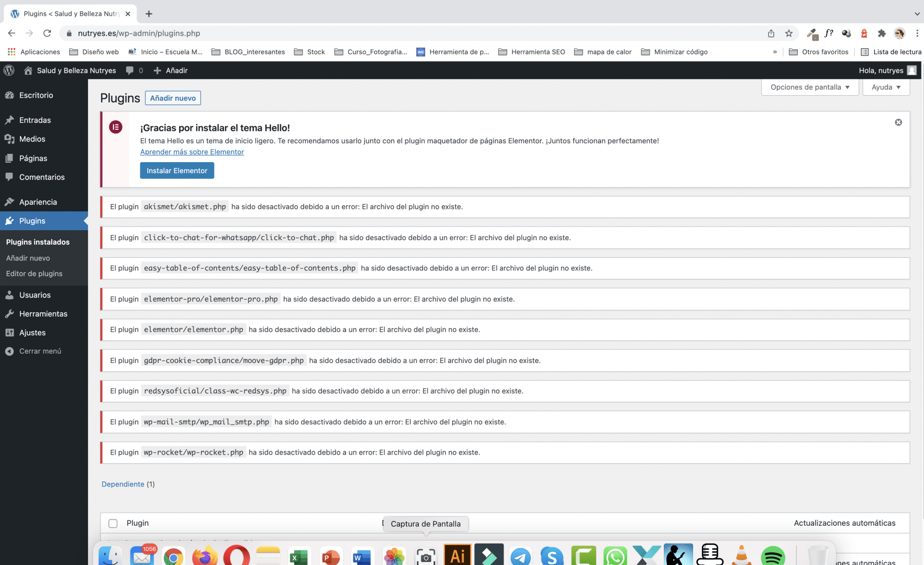The height and width of the screenshot is (565, 924).
Task: Open the Chrome profile avatar
Action: click(x=899, y=33)
